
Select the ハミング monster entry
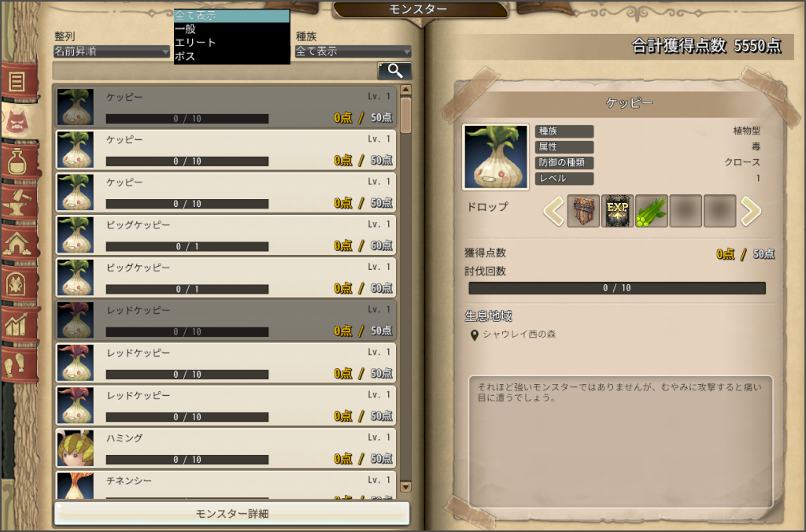pyautogui.click(x=226, y=449)
